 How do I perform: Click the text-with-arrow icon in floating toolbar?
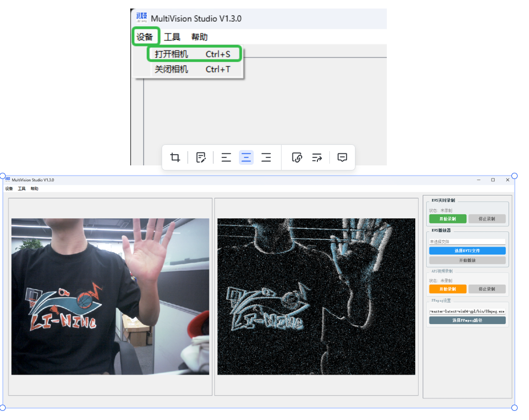317,158
